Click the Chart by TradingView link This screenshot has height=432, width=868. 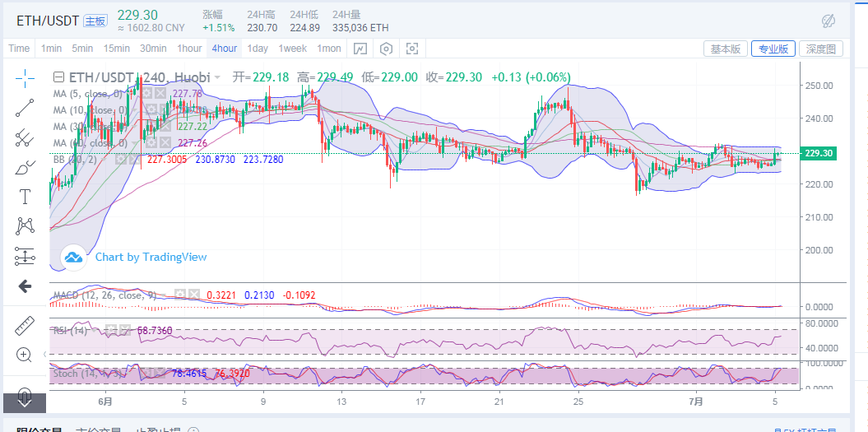tap(151, 257)
